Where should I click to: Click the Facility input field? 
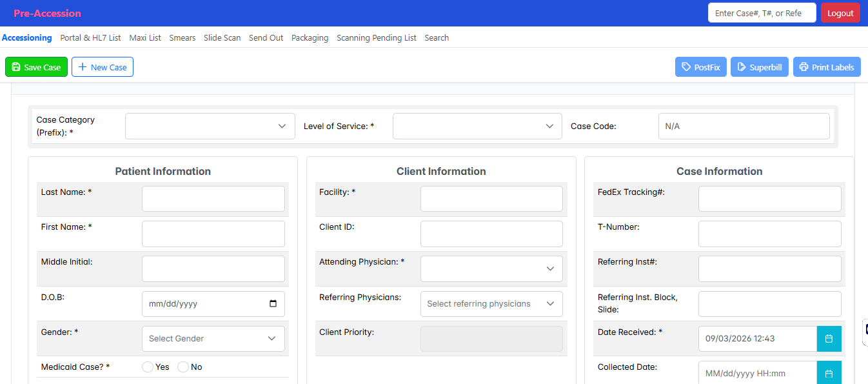pos(491,199)
